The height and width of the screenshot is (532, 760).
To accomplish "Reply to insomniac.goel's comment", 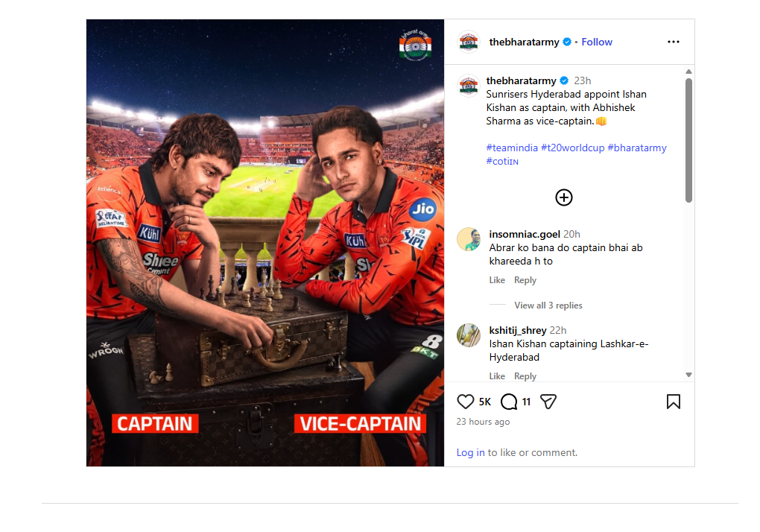I will (525, 280).
